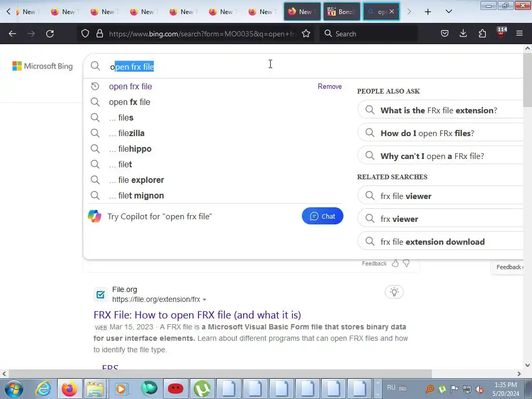Open tracking protection shield icon
Screen dimensions: 532x399
click(85, 34)
